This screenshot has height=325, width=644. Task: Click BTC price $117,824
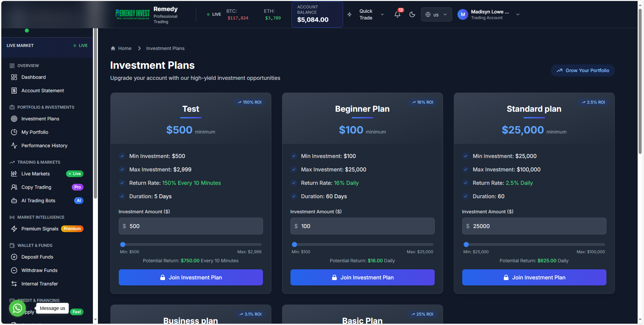238,18
